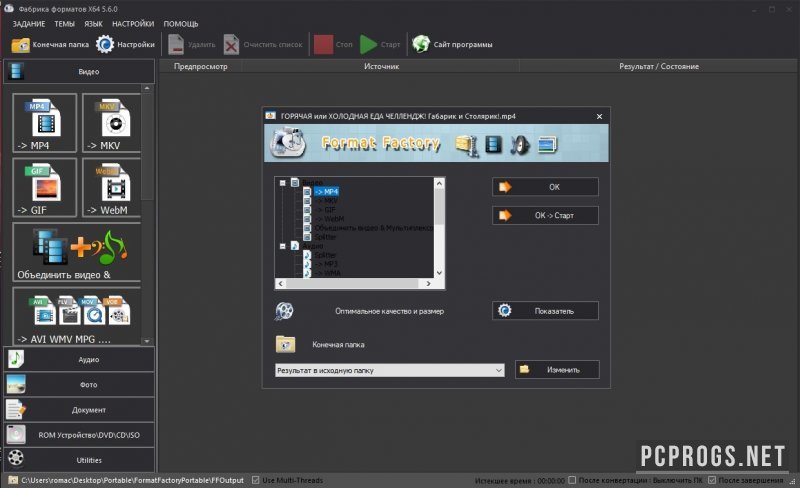Click the folder-film icon in dialog banner
This screenshot has height=488, width=800.
[x=466, y=145]
